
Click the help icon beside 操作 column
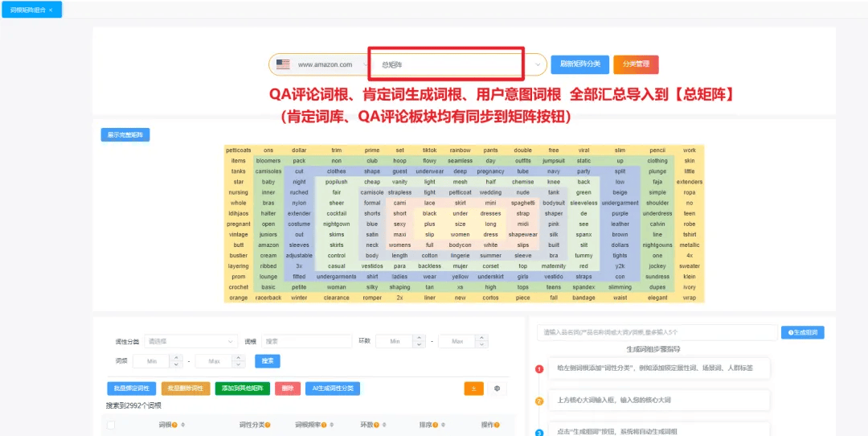tap(495, 425)
